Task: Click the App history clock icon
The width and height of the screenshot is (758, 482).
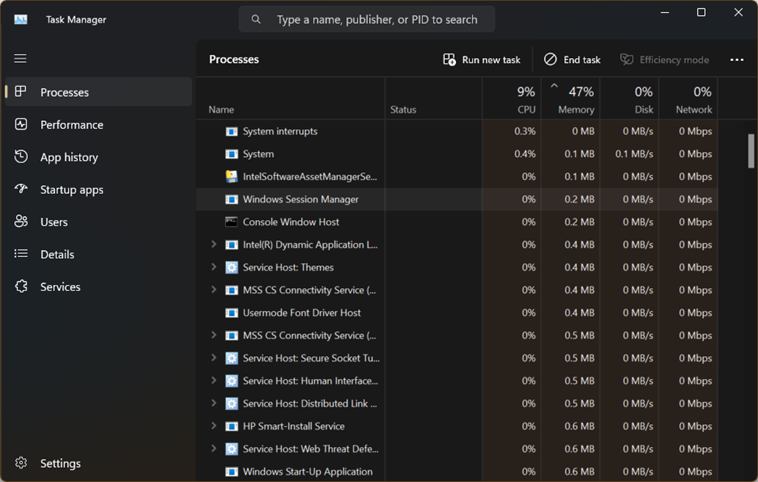Action: [21, 157]
